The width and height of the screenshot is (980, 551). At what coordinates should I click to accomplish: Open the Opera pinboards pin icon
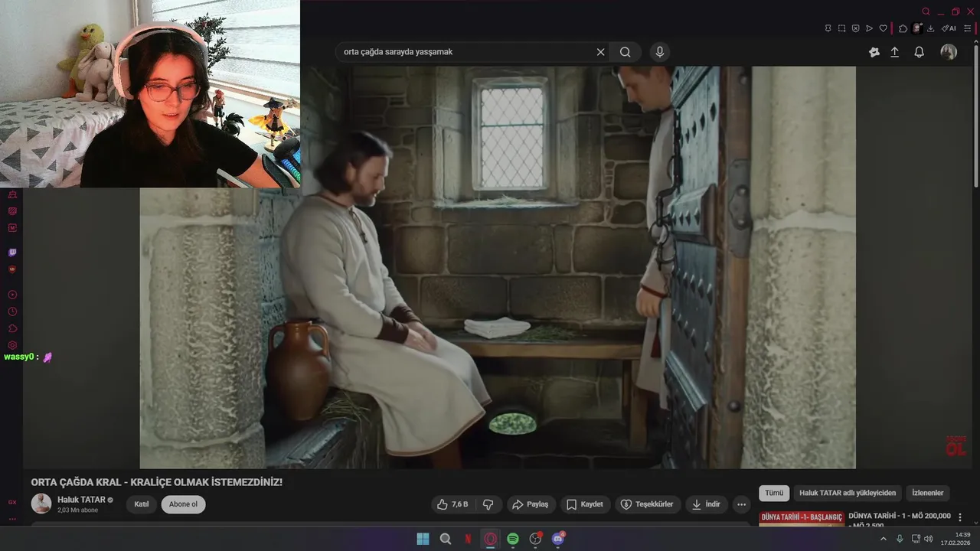pyautogui.click(x=828, y=28)
